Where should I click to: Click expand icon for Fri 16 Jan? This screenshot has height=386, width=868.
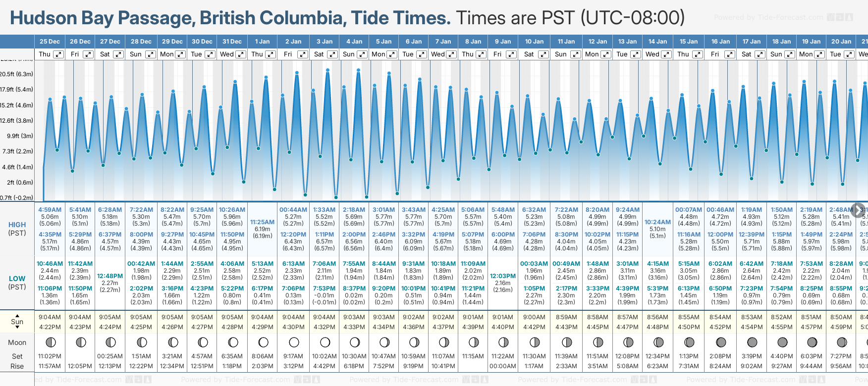(729, 54)
